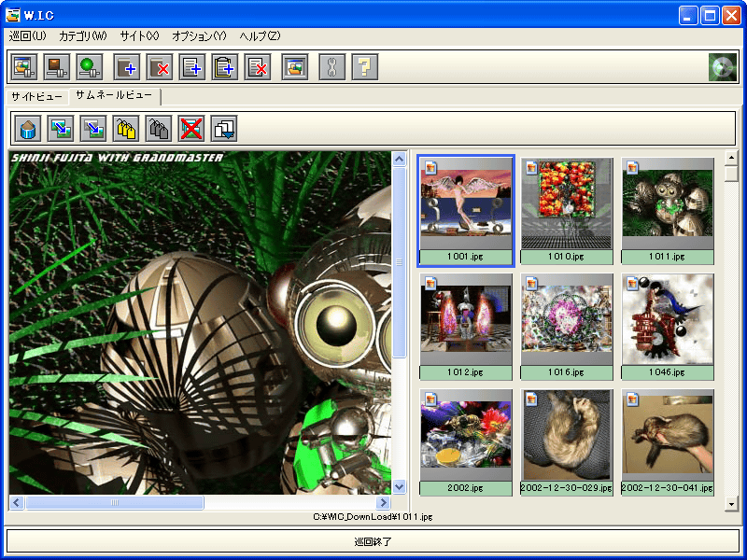747x560 pixels.
Task: Select the 1046.jpg thumbnail
Action: [x=668, y=326]
